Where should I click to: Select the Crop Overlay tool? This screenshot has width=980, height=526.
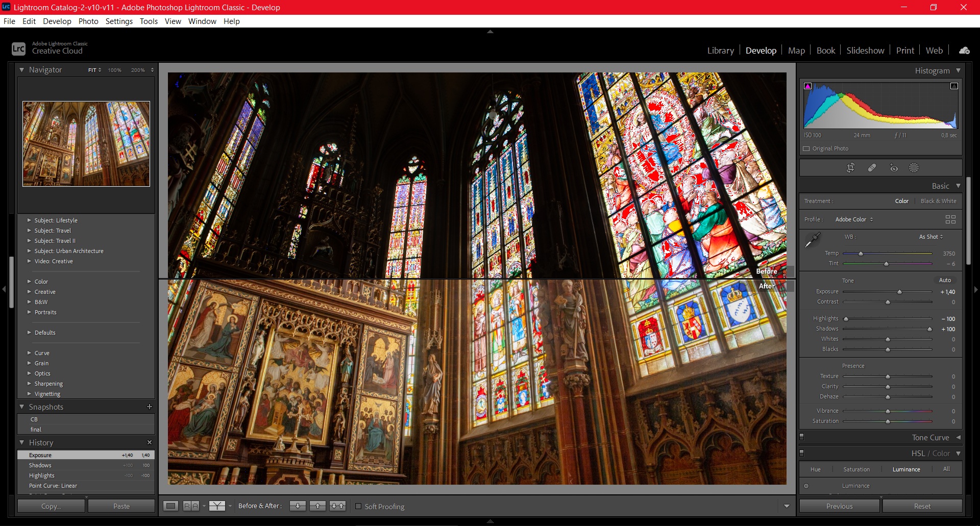tap(850, 168)
